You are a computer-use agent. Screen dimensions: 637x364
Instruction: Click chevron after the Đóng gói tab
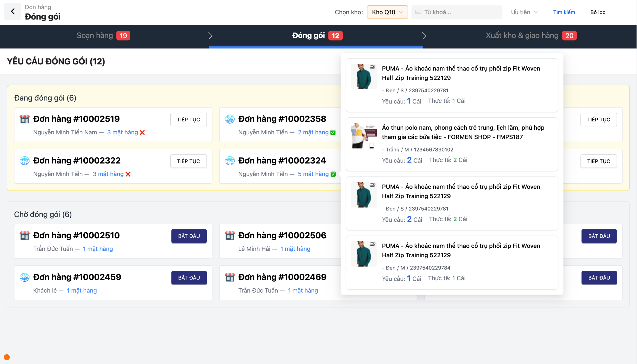coord(424,36)
